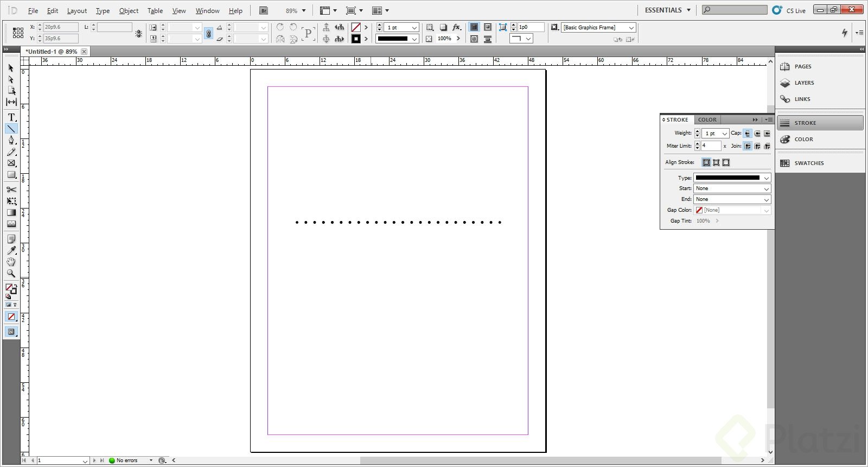Select the Free Transform tool
Viewport: 868px width, 467px height.
pos(11,201)
